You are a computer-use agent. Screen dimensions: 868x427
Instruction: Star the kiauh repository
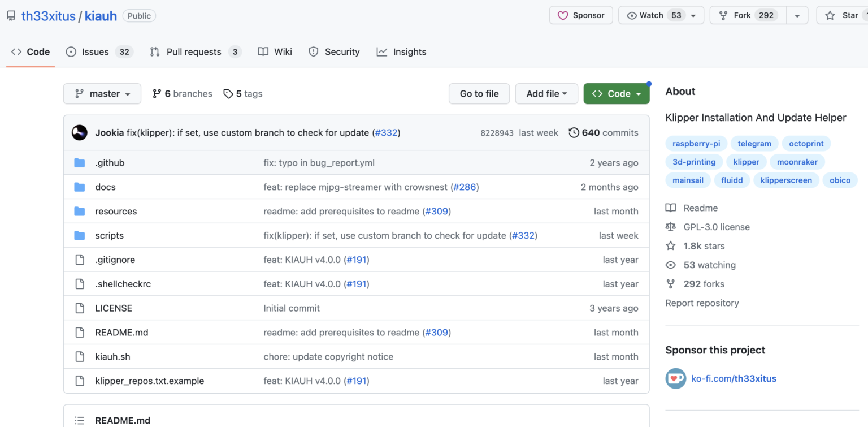(842, 15)
